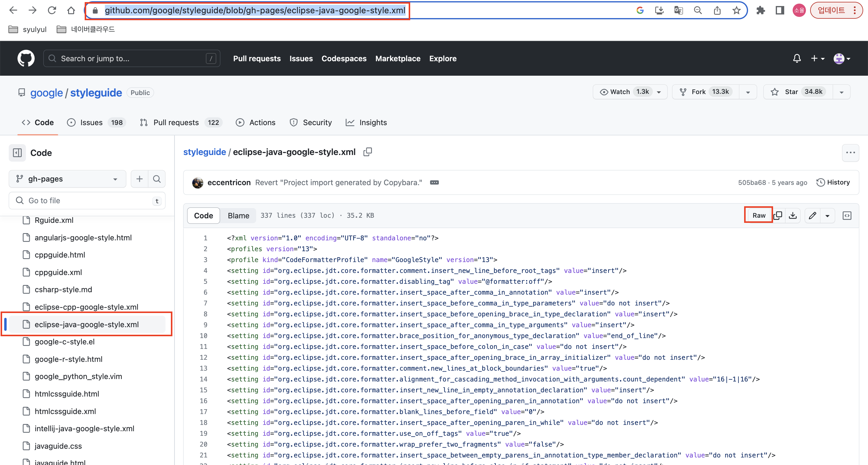Screen dimensions: 868x465
Task: Open intellij-java-google-style.xml in file tree
Action: click(84, 429)
